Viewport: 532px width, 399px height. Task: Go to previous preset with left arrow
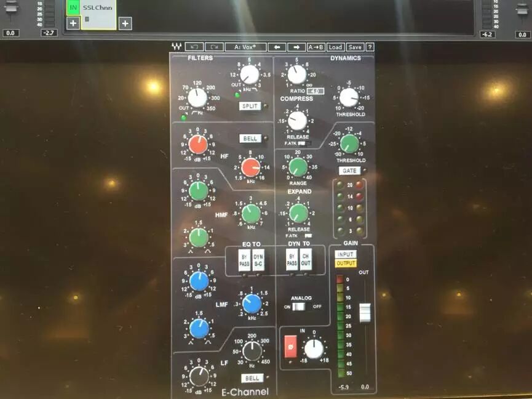point(277,47)
